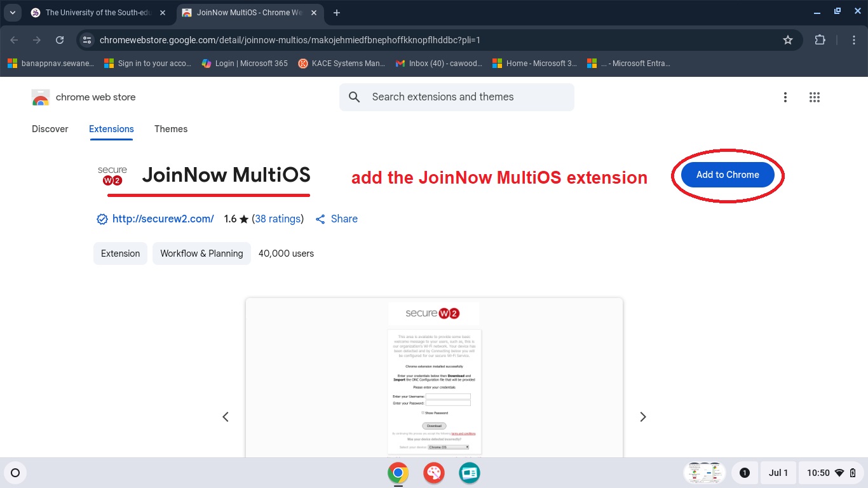This screenshot has height=488, width=868.
Task: Go forward to the next page
Action: [x=37, y=40]
